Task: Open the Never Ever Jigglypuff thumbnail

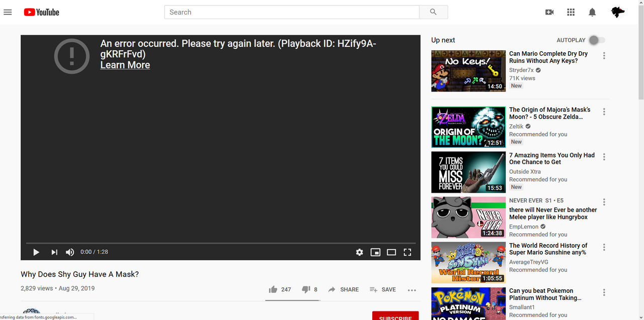Action: [468, 217]
